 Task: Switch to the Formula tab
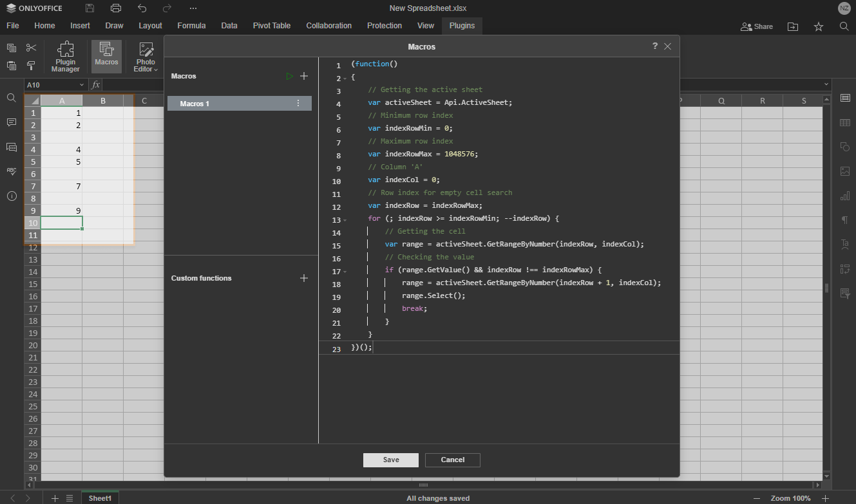click(x=191, y=26)
